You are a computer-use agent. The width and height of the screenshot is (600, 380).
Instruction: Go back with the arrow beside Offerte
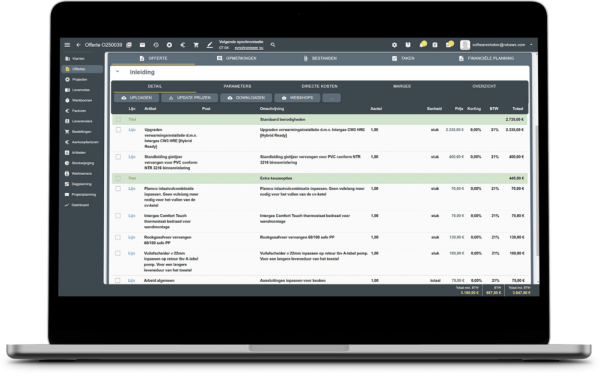click(x=78, y=45)
